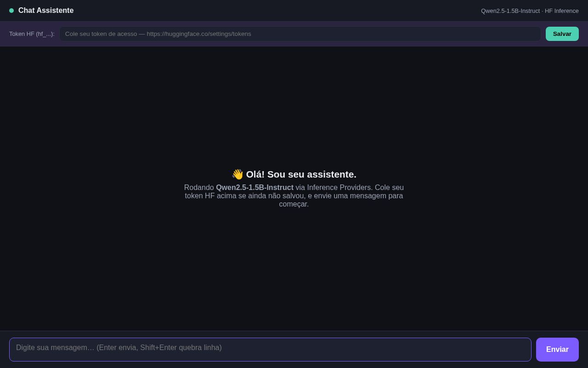Click the Qwen2.5-1.5B-Instruct · HF Inference label
This screenshot has height=368, width=588.
point(530,11)
